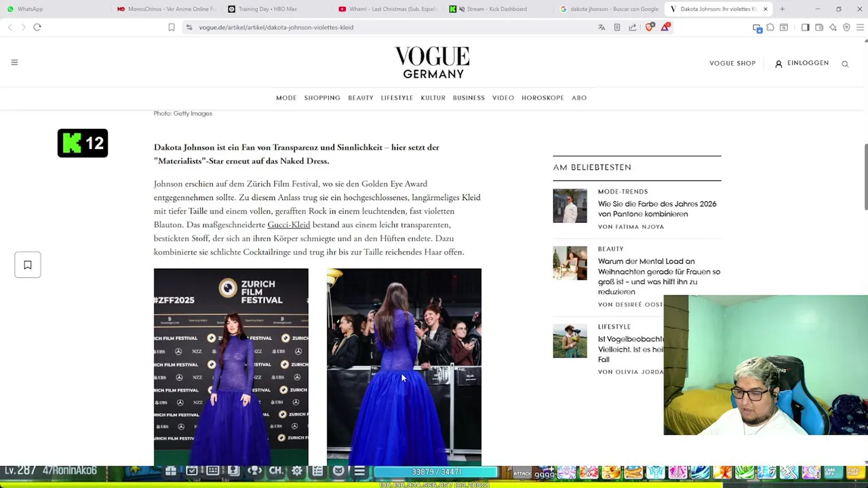The image size is (868, 488).
Task: Open the VPN shield icon in toolbar
Action: [x=846, y=27]
